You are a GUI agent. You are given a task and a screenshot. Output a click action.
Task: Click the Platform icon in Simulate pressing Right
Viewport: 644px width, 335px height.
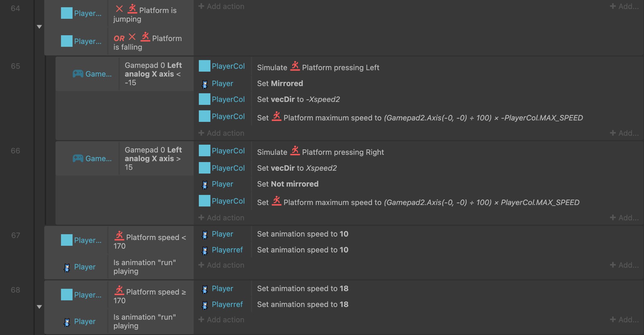point(295,151)
